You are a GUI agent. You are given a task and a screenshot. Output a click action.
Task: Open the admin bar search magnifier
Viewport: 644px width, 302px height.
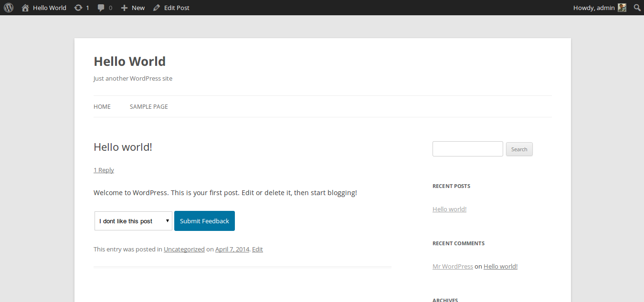click(x=637, y=8)
